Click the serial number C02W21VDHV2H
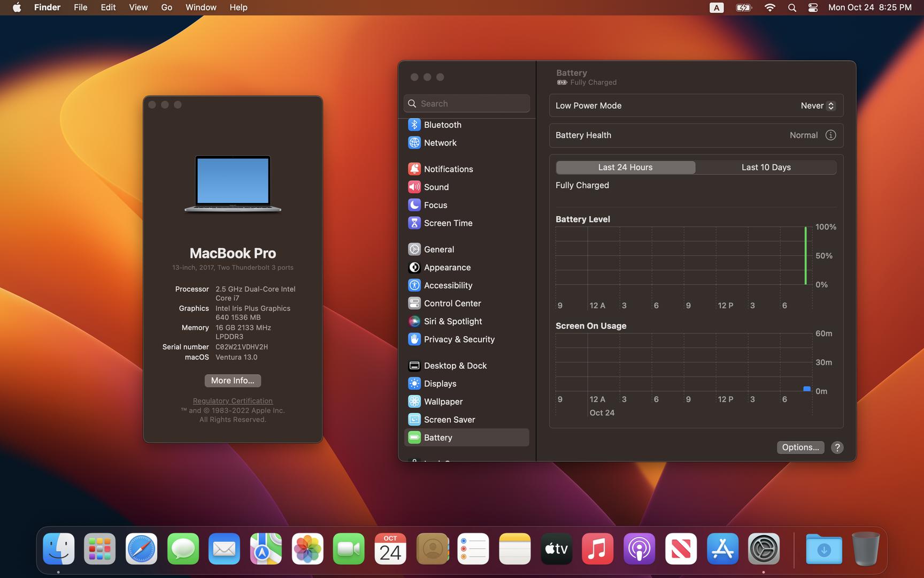 pos(242,347)
